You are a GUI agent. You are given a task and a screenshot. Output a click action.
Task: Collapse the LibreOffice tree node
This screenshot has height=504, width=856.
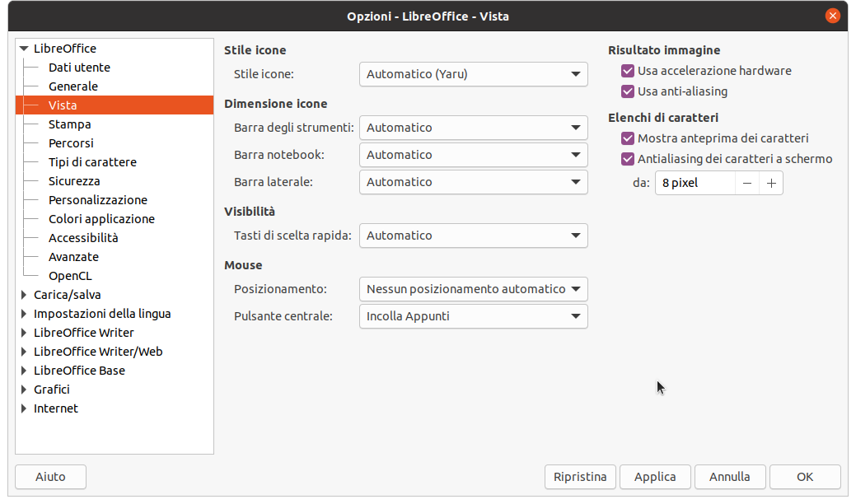24,49
